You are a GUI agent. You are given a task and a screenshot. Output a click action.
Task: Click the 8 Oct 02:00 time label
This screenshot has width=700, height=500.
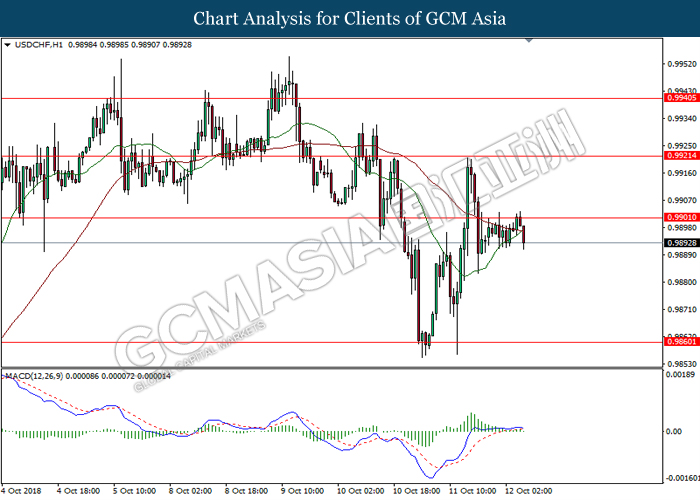click(190, 491)
